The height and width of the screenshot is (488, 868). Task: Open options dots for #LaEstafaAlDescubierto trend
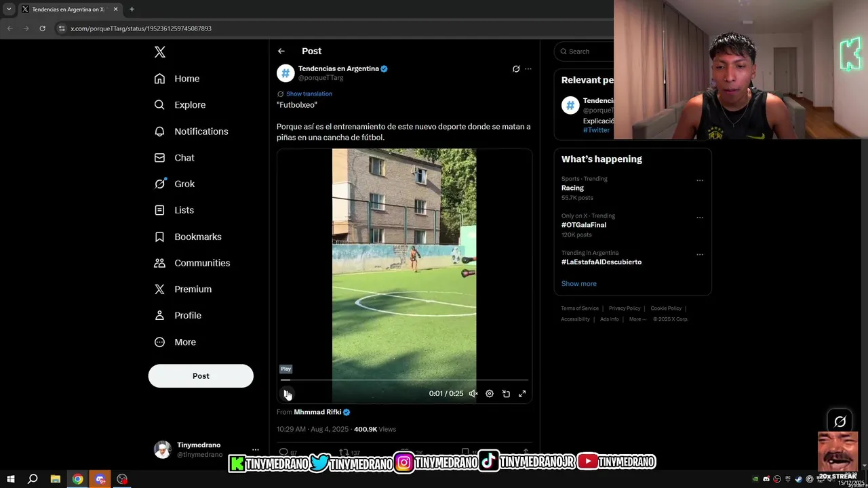(700, 255)
